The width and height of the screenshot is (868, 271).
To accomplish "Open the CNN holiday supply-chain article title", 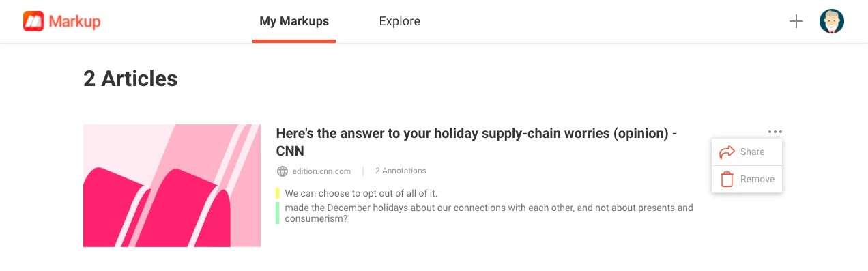I will coord(476,141).
